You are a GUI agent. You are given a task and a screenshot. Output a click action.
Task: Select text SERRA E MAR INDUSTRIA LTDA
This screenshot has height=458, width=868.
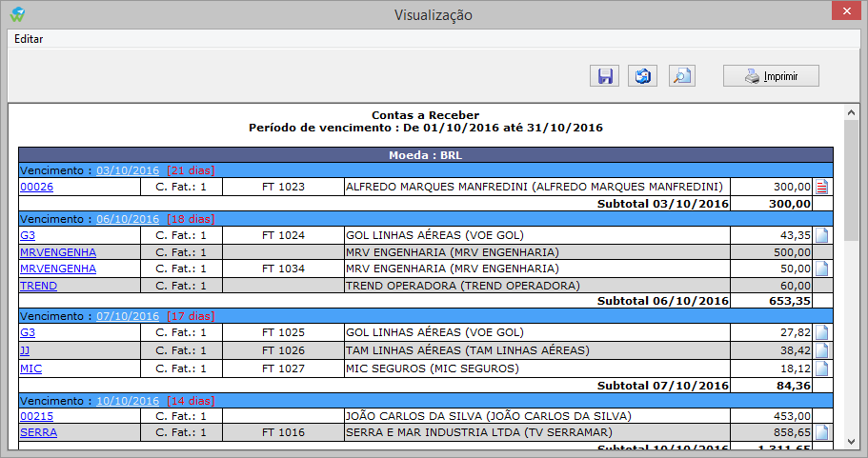(x=433, y=432)
